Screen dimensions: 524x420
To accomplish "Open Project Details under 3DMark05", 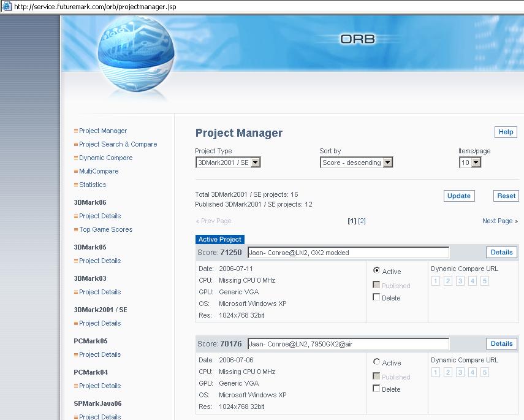I will pos(100,261).
